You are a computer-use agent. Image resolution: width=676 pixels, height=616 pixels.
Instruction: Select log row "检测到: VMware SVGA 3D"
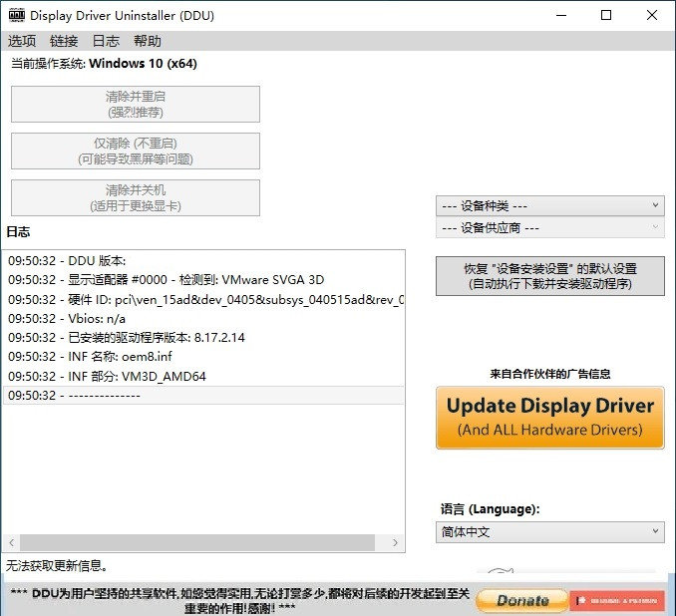coord(203,280)
